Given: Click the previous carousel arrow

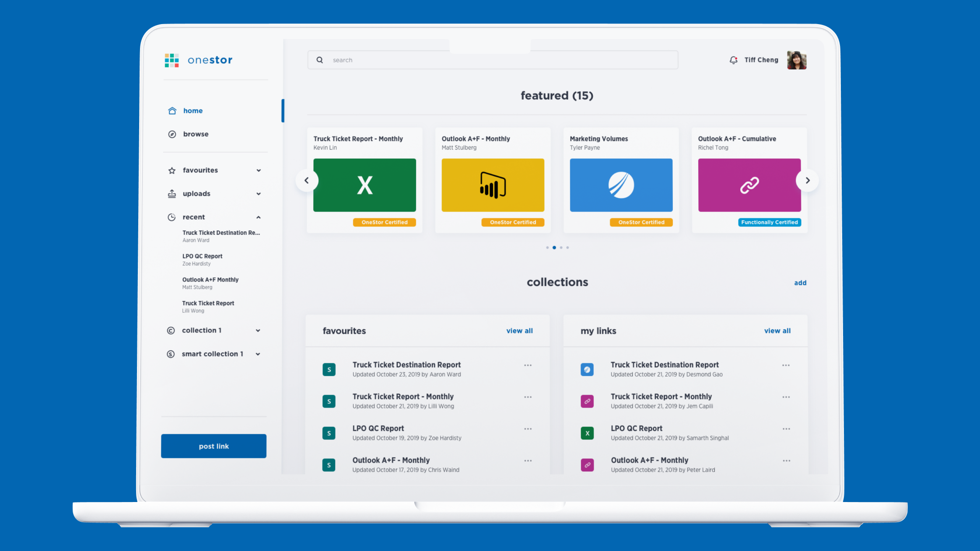Looking at the screenshot, I should click(x=307, y=180).
